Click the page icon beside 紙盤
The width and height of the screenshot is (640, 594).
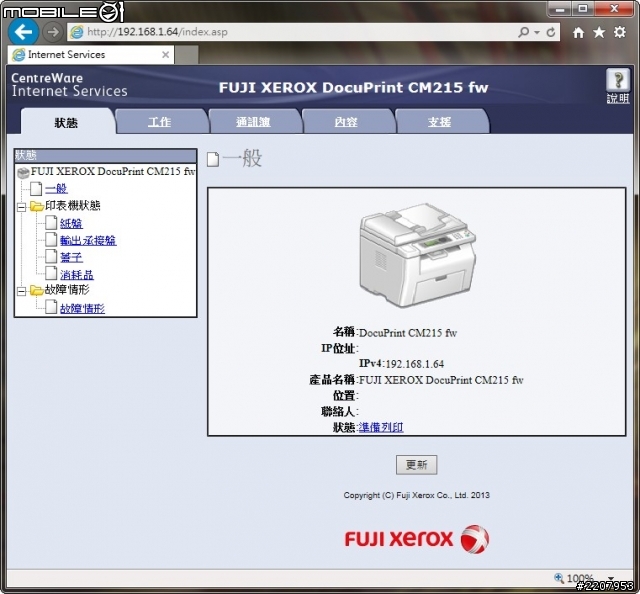point(51,223)
